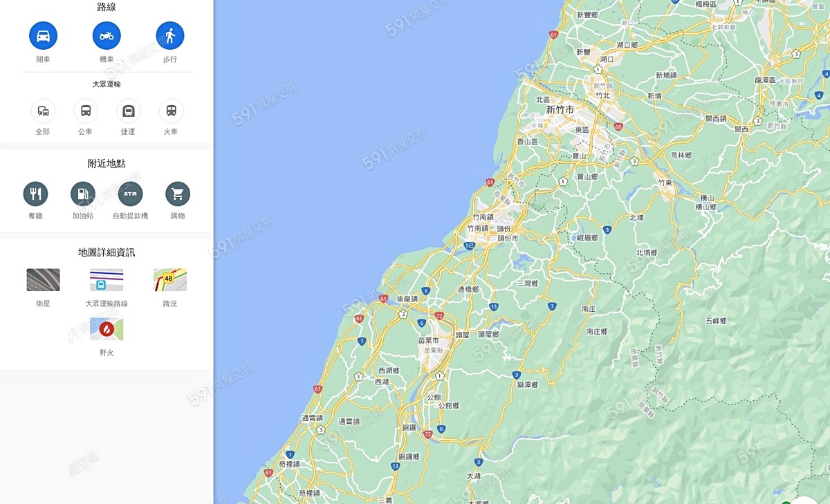Choose the 火車 train transit icon

tap(171, 111)
